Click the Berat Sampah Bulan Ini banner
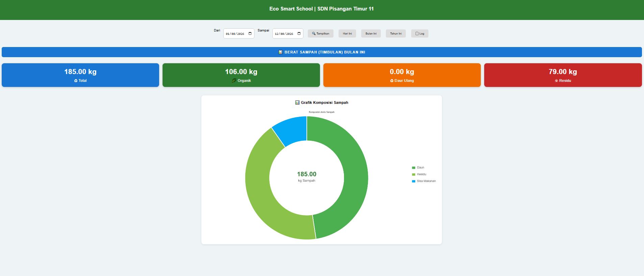 pos(322,52)
